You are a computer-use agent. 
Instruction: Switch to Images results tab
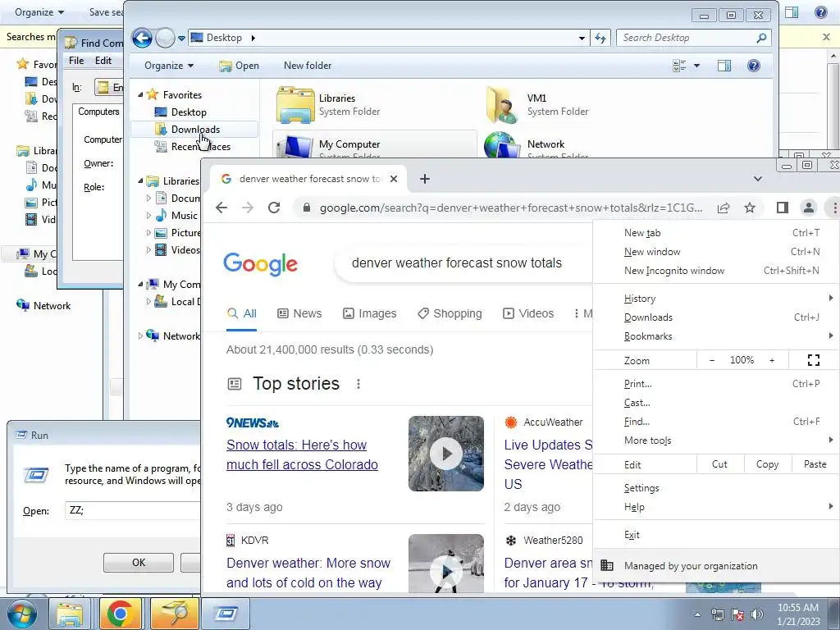[370, 313]
